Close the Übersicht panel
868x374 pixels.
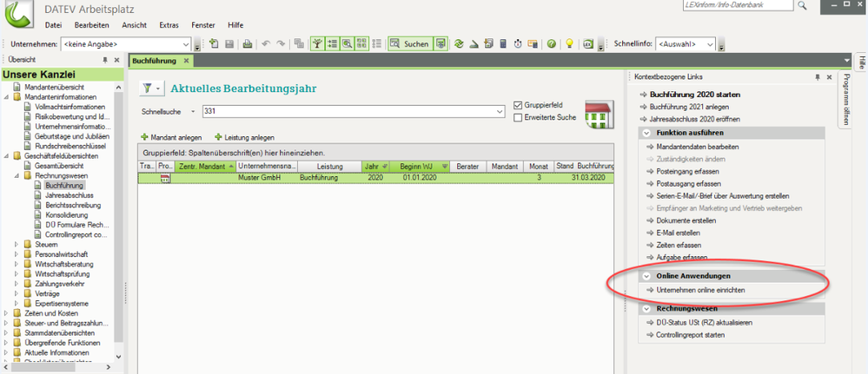[116, 60]
